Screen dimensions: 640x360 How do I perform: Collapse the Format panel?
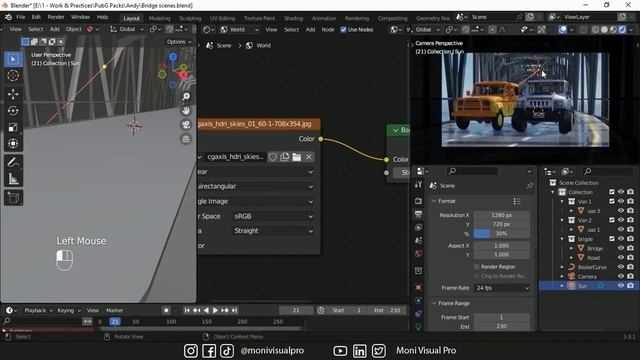point(434,201)
